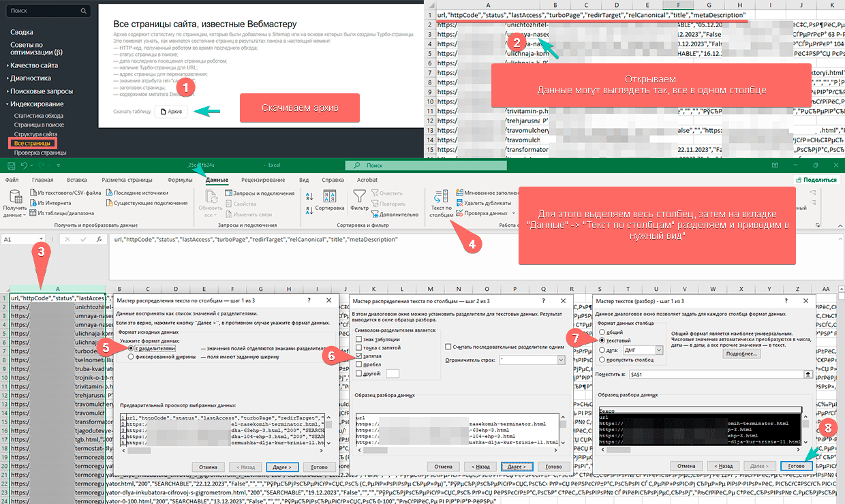845x504 pixels.
Task: Toggle the «запятая» checkbox
Action: click(359, 356)
